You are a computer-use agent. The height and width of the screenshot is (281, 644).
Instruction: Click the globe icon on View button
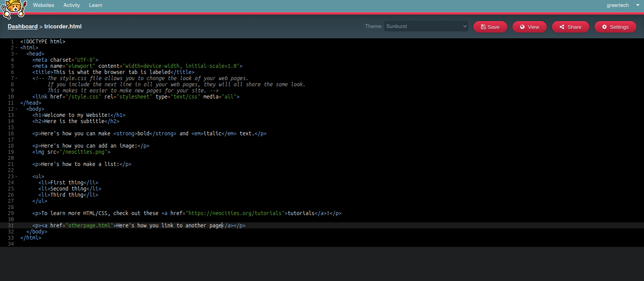click(522, 27)
